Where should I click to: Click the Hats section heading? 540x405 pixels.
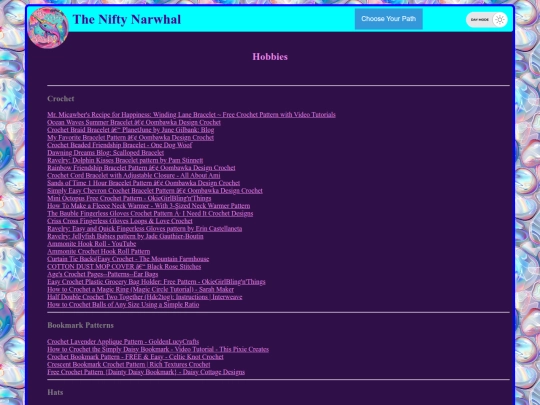55,392
